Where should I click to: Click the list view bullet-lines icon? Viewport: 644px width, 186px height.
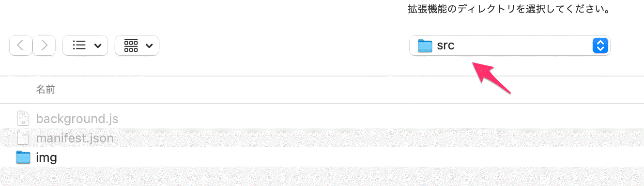(79, 46)
